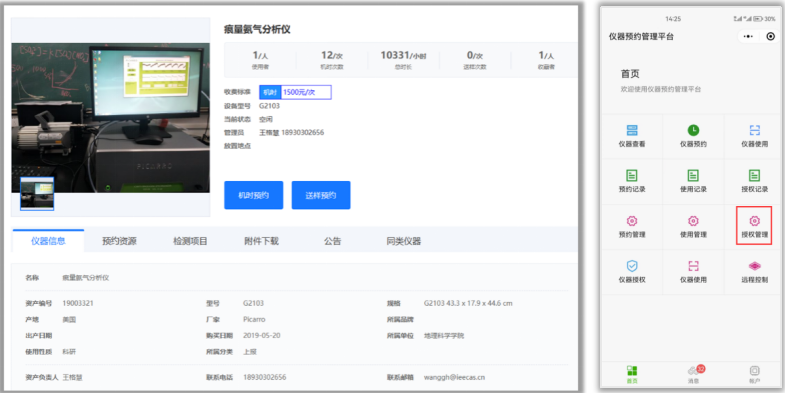The height and width of the screenshot is (393, 785).
Task: Click the 14:25 phone clock
Action: tap(673, 19)
